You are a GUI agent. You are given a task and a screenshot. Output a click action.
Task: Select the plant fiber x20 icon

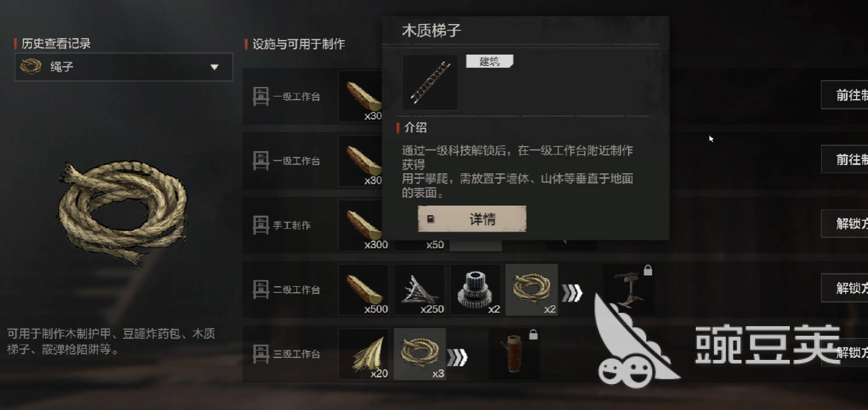pyautogui.click(x=364, y=354)
